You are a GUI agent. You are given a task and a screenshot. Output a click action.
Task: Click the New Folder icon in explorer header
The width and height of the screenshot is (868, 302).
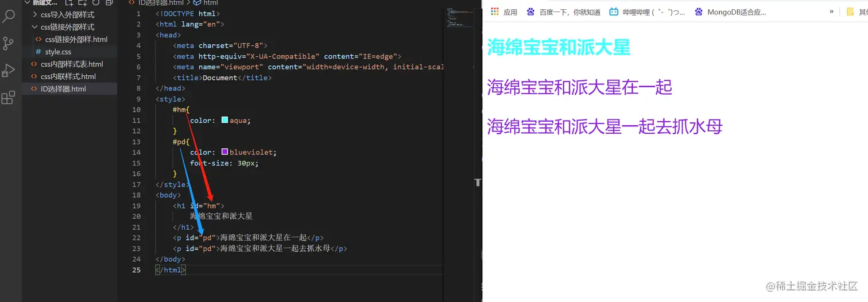[83, 3]
